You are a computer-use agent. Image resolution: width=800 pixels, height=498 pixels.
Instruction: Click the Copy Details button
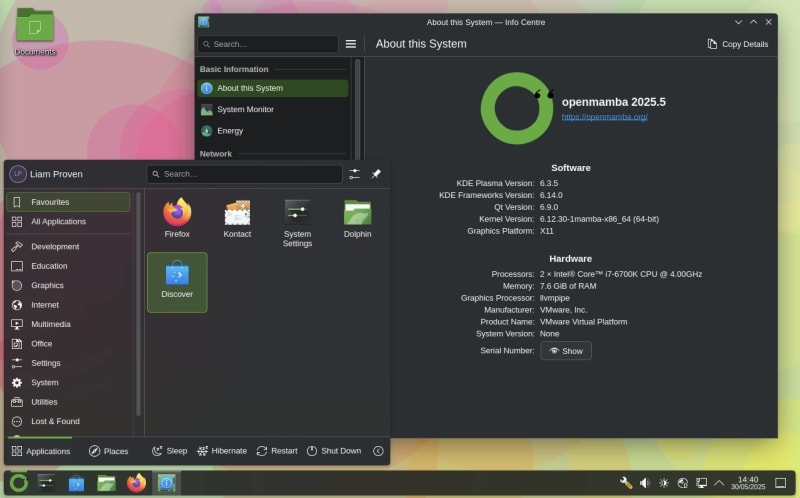click(x=738, y=44)
